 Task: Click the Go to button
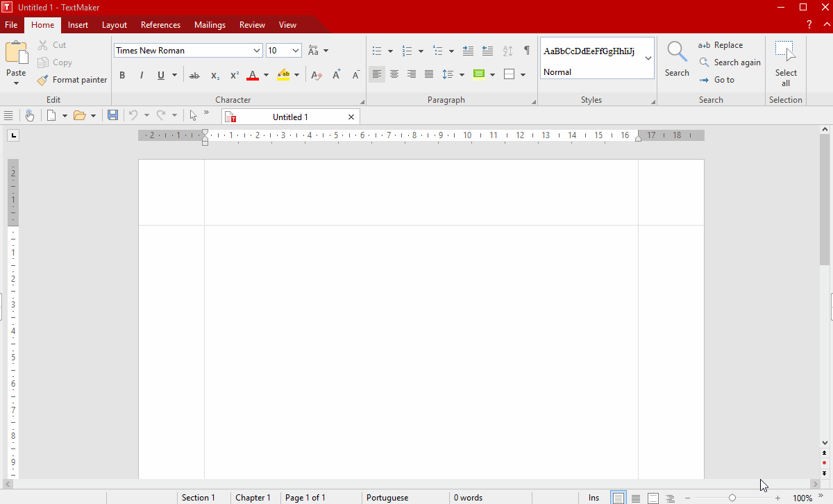pyautogui.click(x=717, y=80)
